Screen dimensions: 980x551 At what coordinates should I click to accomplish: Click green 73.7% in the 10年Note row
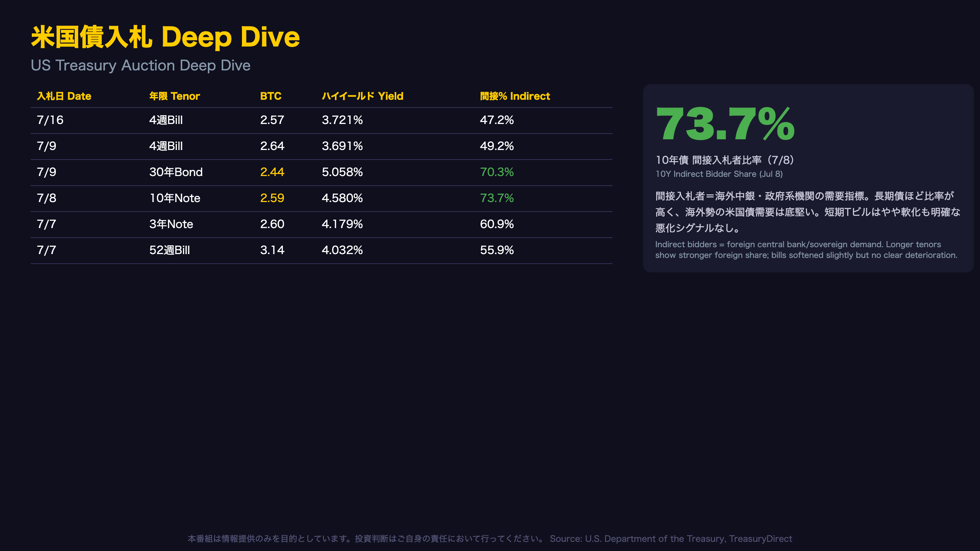[x=497, y=198]
